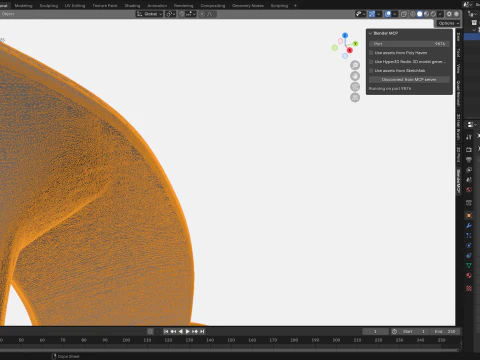Open properties editor type dropdown
This screenshot has height=360, width=480.
click(x=472, y=125)
